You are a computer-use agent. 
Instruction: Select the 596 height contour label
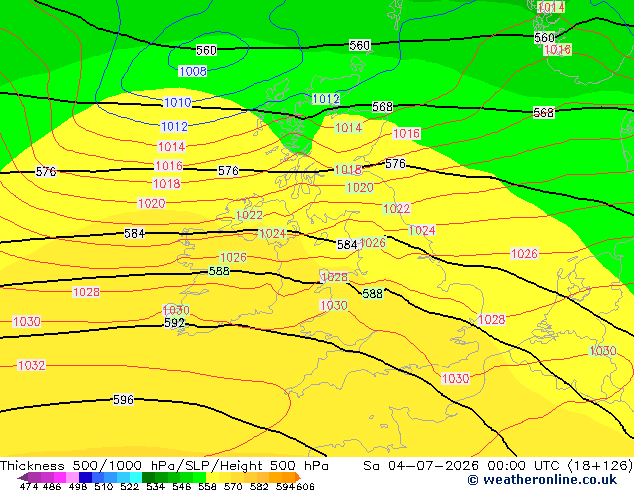[x=123, y=399]
